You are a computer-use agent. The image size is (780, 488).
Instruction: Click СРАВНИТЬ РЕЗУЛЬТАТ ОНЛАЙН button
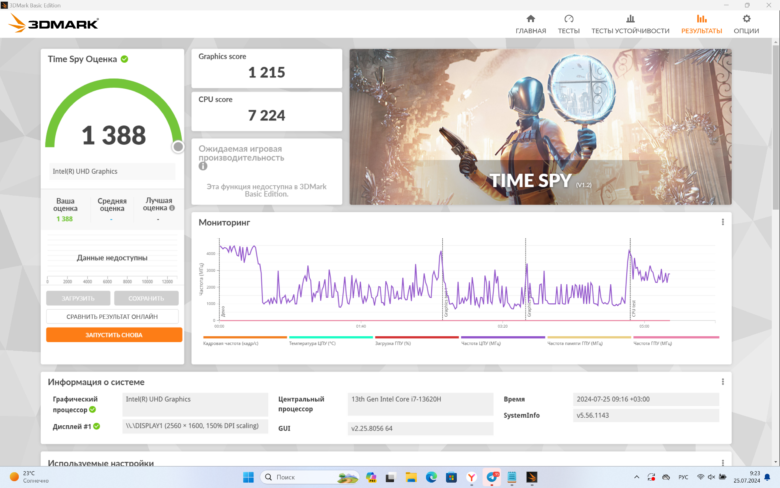pyautogui.click(x=112, y=316)
